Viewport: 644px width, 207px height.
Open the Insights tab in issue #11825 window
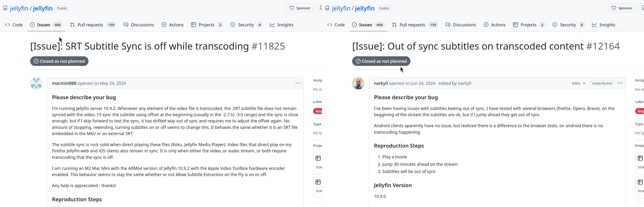(x=281, y=25)
